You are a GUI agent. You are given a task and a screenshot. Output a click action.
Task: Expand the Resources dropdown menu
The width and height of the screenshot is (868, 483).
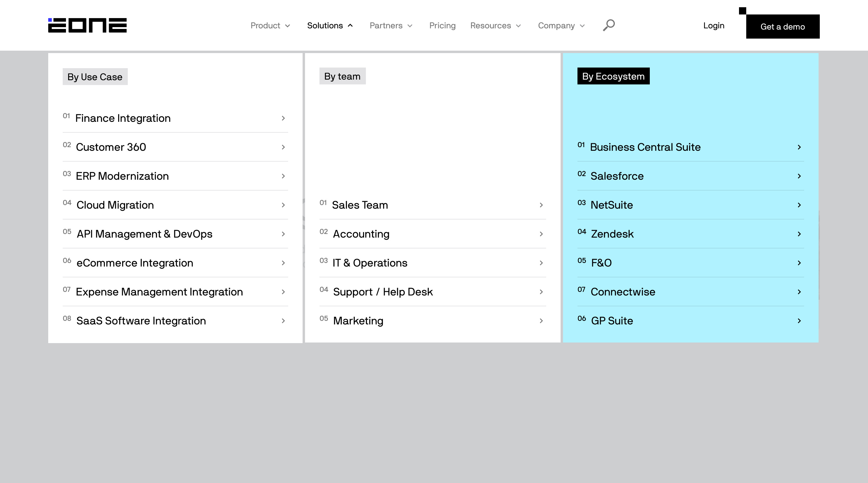pyautogui.click(x=496, y=26)
